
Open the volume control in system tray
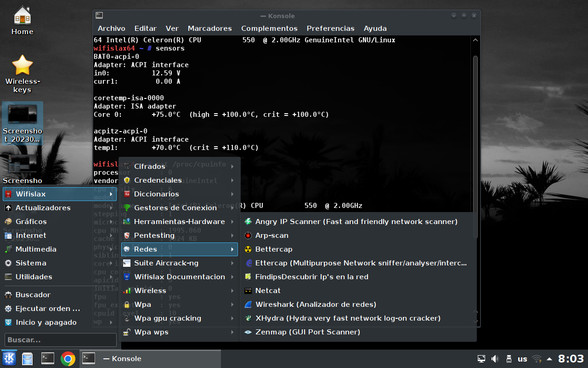(495, 359)
